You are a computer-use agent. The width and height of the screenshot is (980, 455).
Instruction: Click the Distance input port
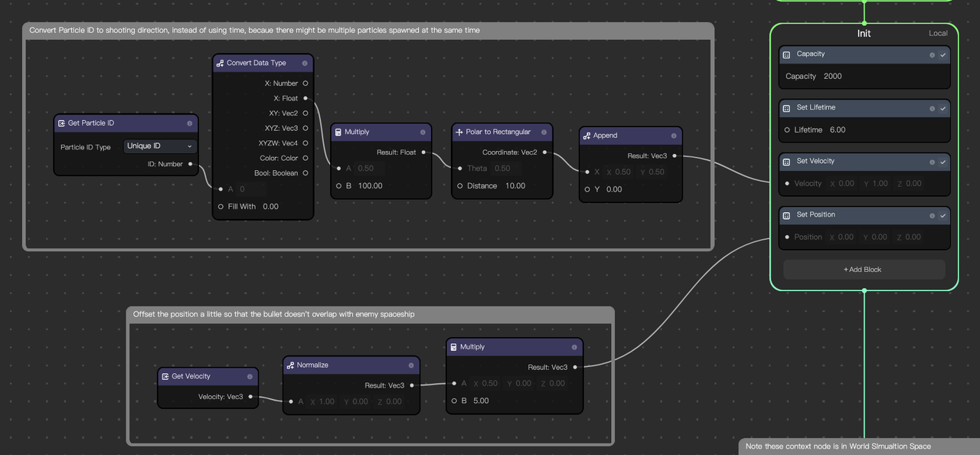(x=460, y=186)
